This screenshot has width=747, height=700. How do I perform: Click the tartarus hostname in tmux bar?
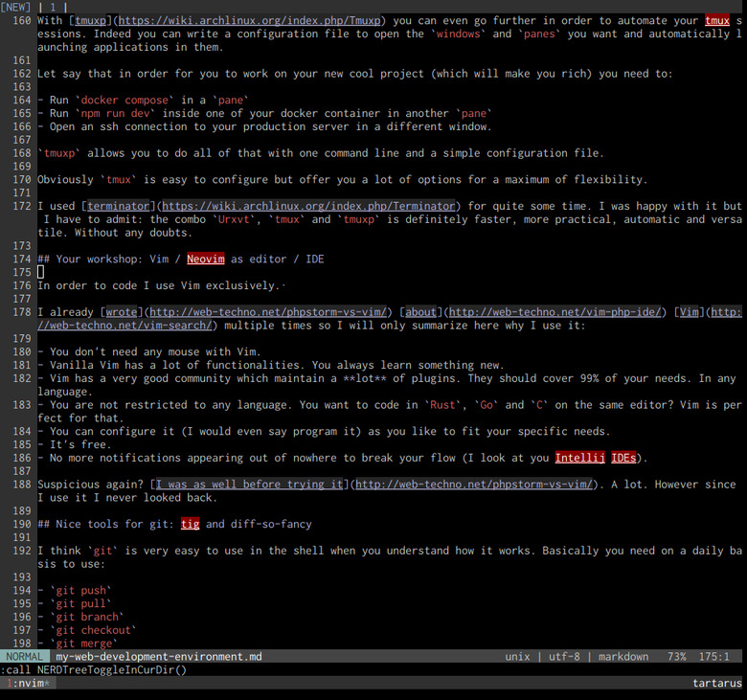coord(717,683)
